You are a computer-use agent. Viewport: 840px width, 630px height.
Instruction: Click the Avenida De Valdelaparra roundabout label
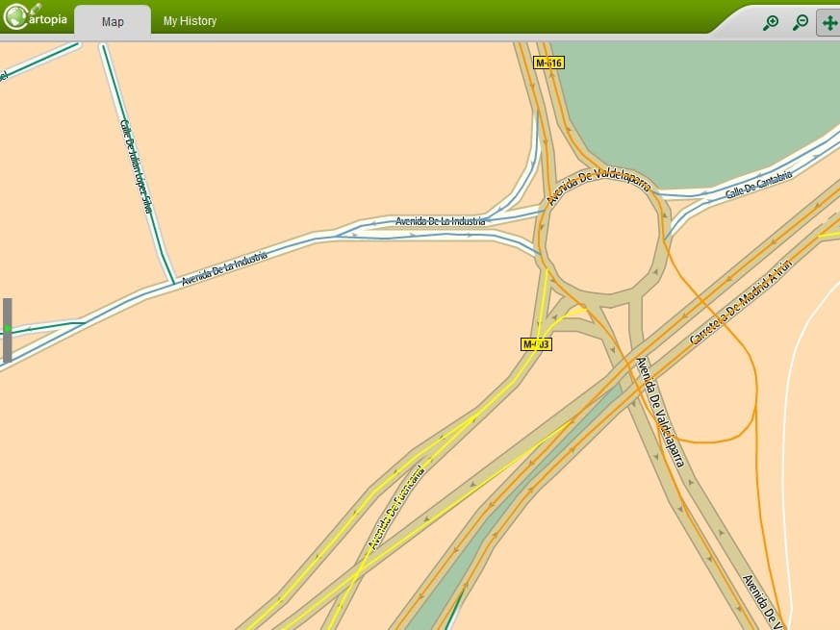click(x=598, y=186)
